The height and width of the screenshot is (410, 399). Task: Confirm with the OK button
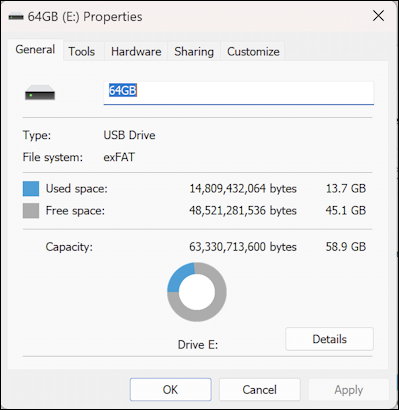170,389
